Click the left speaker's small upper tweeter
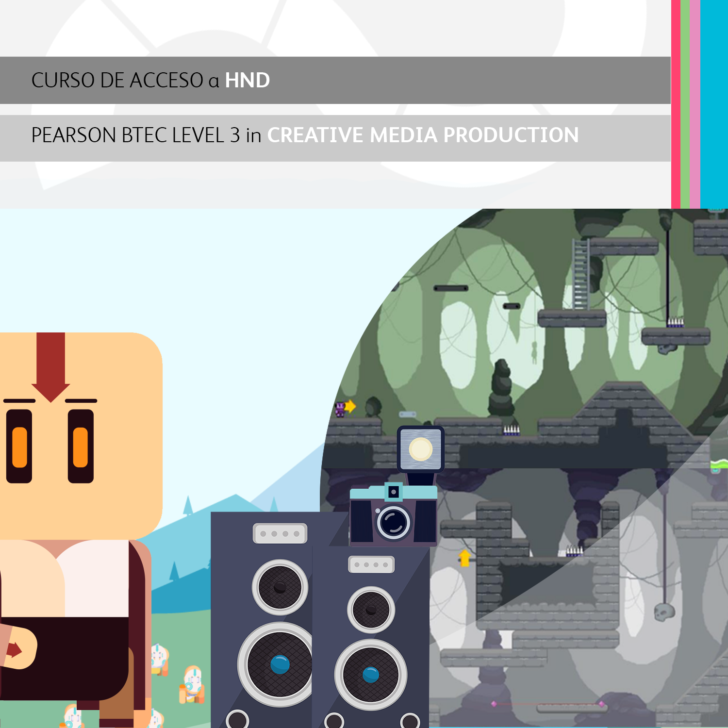This screenshot has height=728, width=728. tap(280, 587)
